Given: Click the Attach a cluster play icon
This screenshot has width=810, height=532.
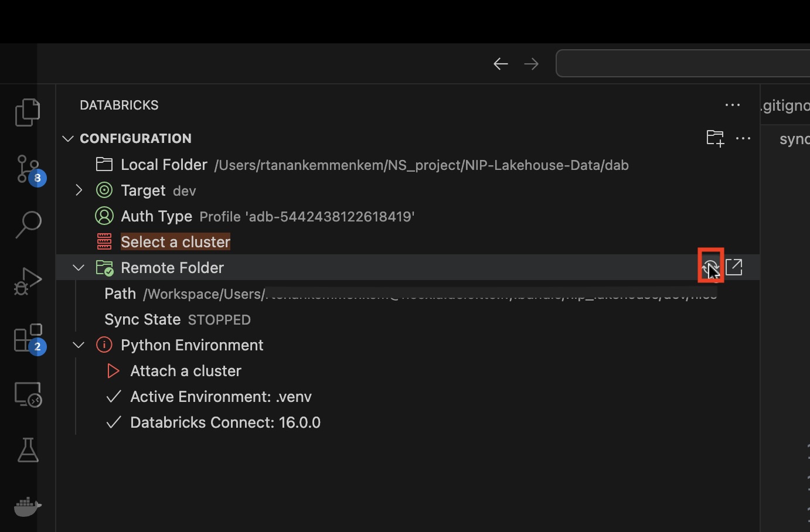Looking at the screenshot, I should pos(114,371).
